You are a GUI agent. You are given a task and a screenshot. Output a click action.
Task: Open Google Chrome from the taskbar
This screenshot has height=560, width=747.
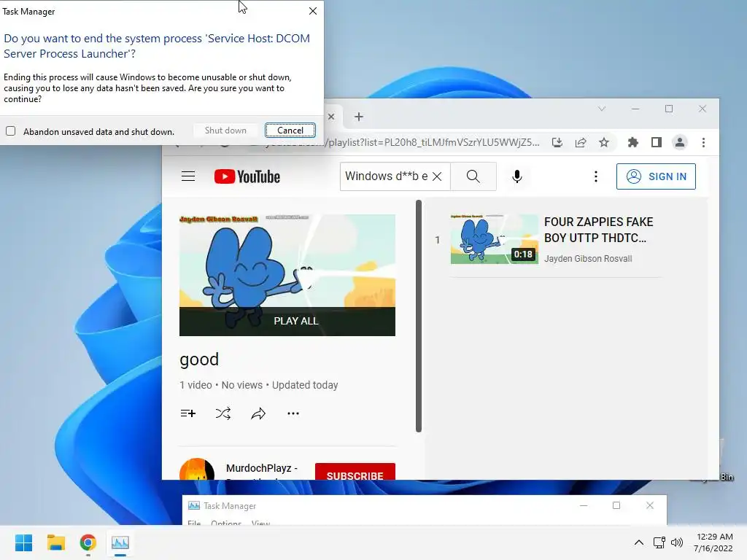tap(88, 542)
